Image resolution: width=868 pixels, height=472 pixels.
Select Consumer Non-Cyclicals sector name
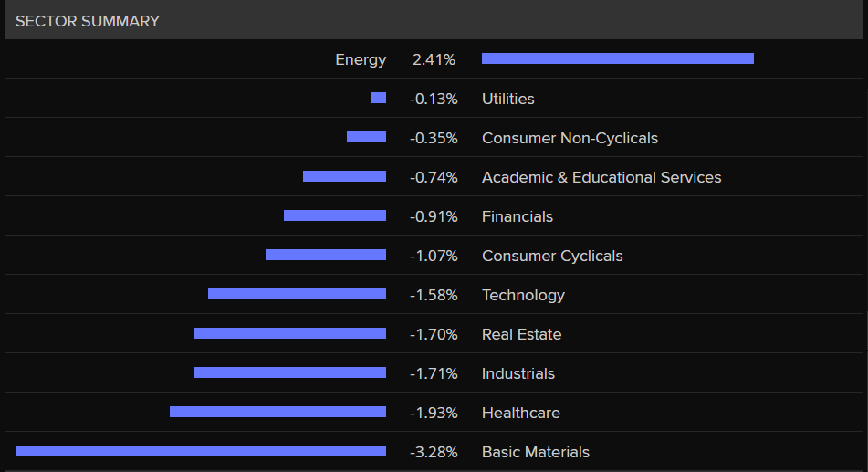[x=570, y=138]
